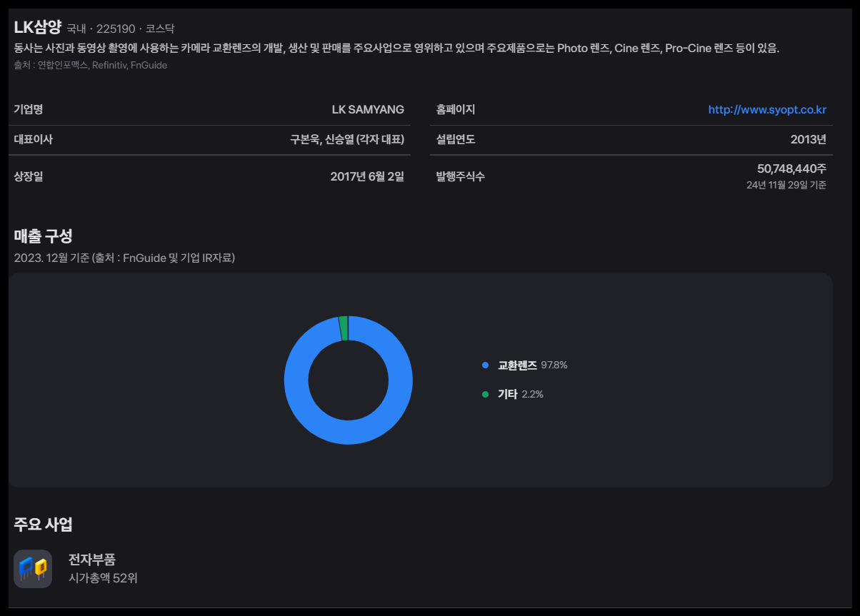Click the 2013년 founding year value
Viewport: 860px width, 616px height.
click(x=809, y=139)
